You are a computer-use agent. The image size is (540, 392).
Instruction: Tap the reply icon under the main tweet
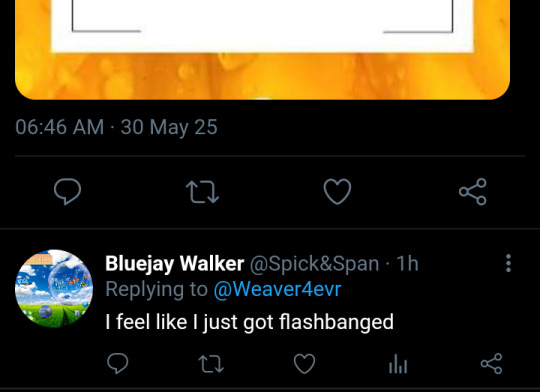coord(68,192)
